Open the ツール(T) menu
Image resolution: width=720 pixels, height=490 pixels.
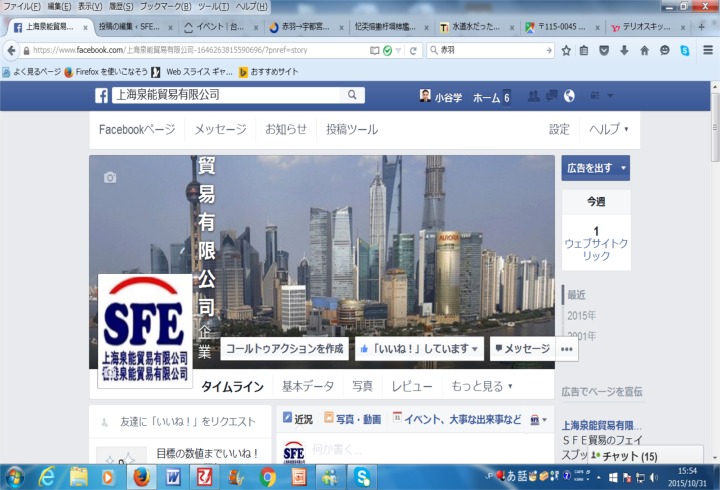point(214,6)
